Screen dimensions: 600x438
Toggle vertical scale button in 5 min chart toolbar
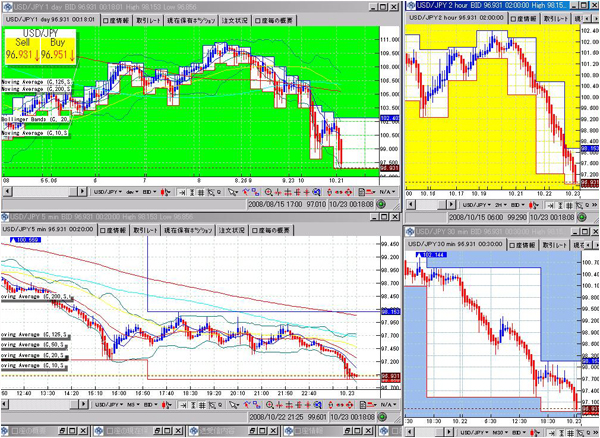[192, 404]
